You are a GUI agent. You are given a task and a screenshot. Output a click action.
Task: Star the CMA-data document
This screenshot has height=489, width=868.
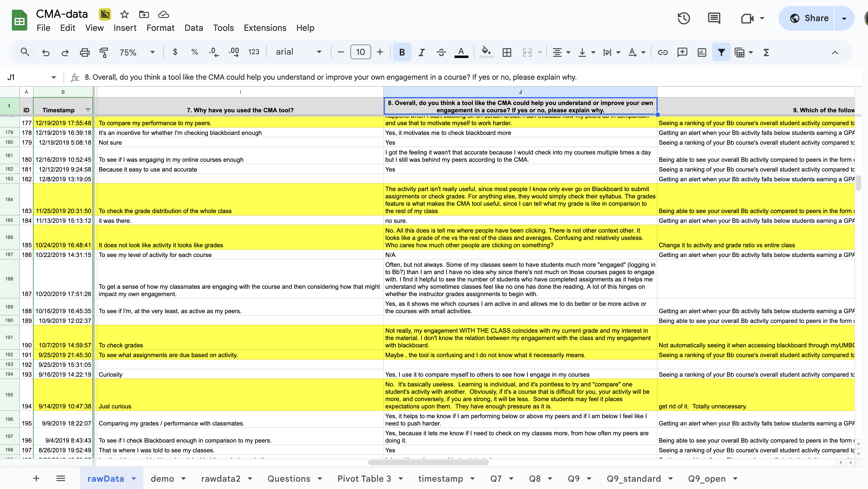click(x=124, y=14)
